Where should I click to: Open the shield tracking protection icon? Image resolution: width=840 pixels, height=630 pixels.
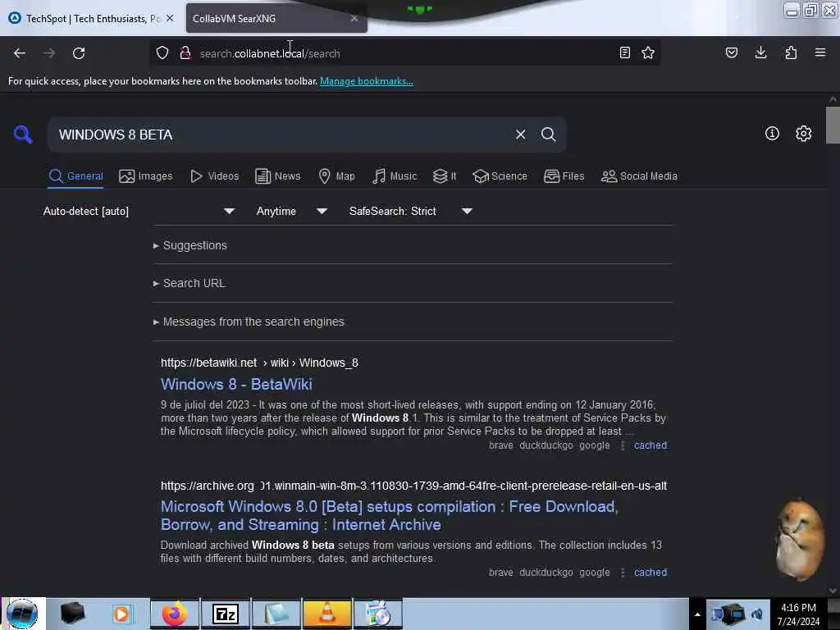pyautogui.click(x=162, y=52)
